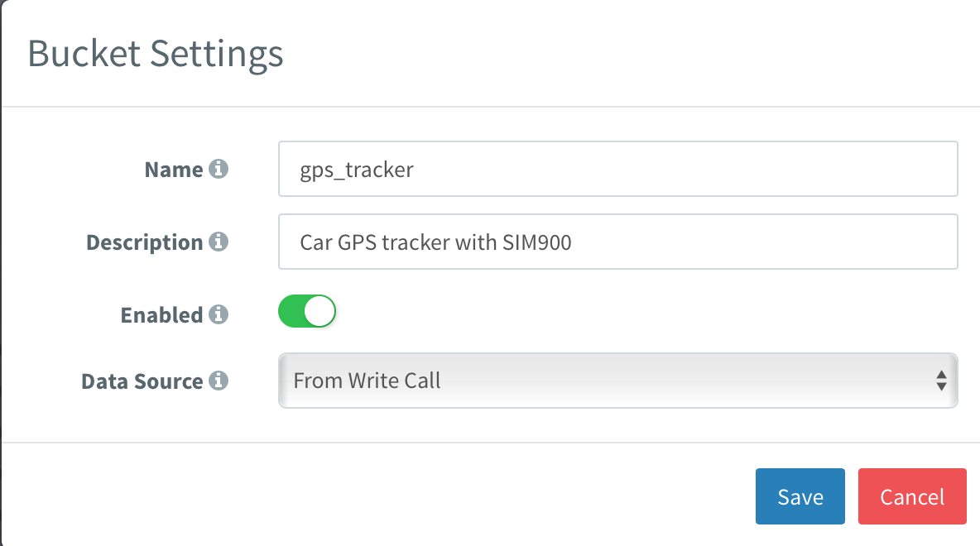Click the Data Source field showing From Write Call
980x546 pixels.
617,380
